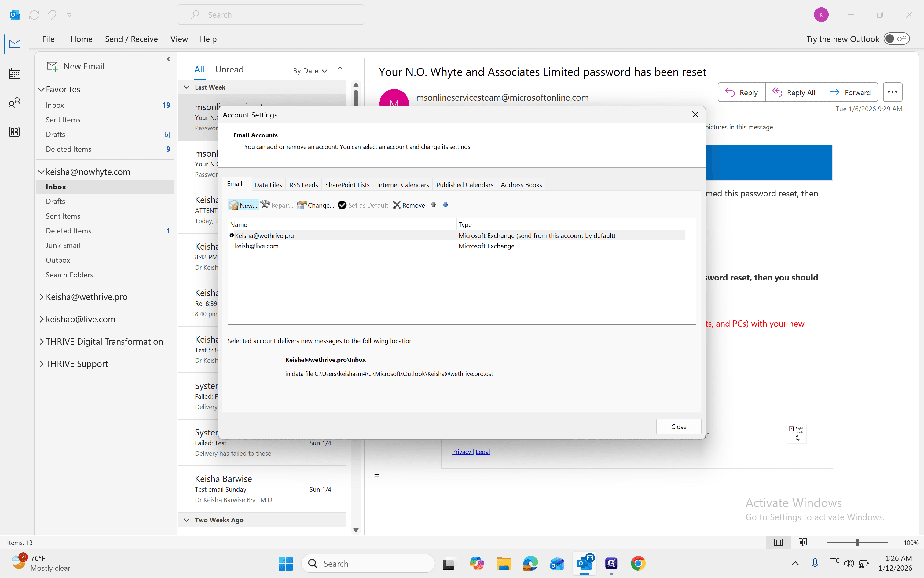Viewport: 924px width, 578px height.
Task: Open the Calendar view in the Outlook sidebar
Action: 14,73
